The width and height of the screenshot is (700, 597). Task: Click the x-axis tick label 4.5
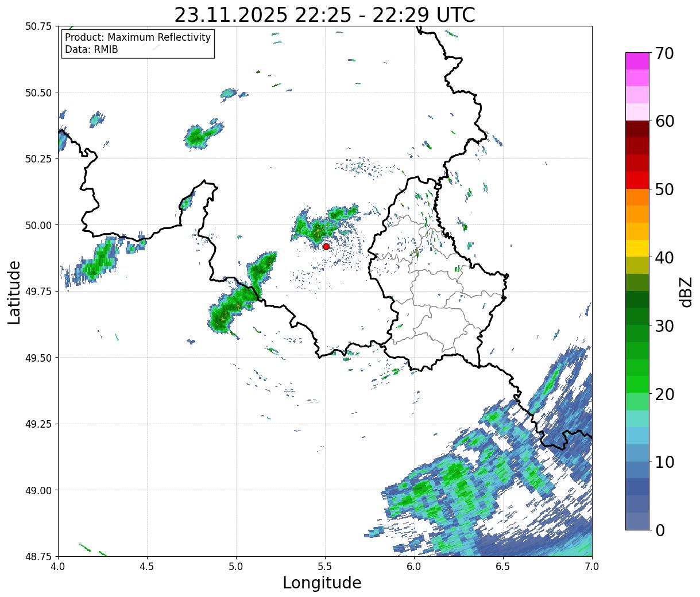click(x=147, y=567)
